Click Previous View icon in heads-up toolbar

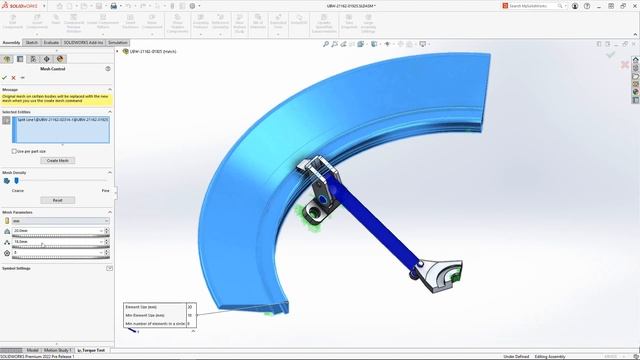pos(344,44)
